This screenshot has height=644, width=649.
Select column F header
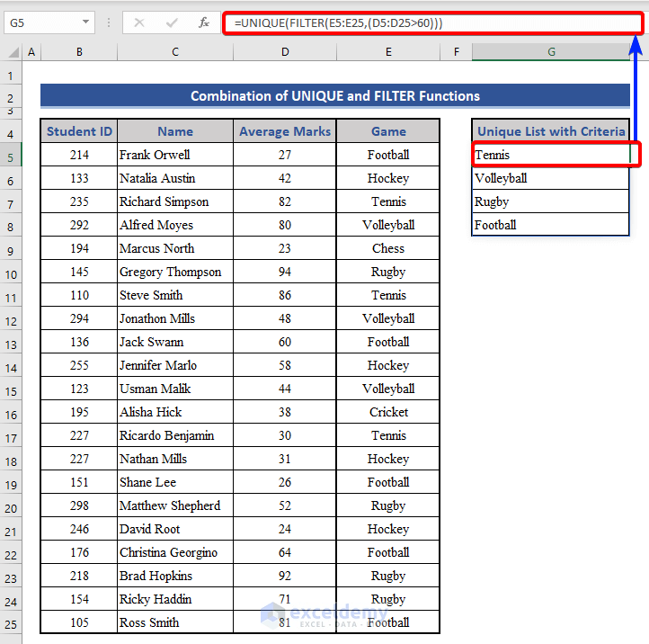point(456,52)
